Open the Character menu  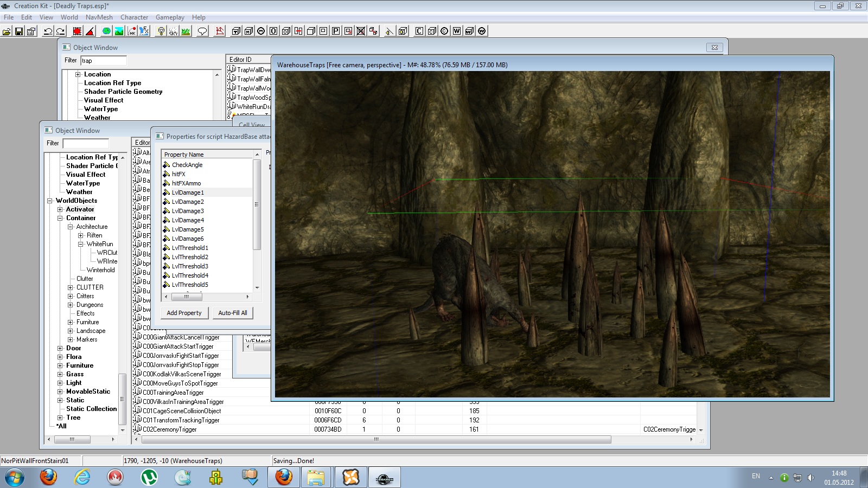[135, 17]
